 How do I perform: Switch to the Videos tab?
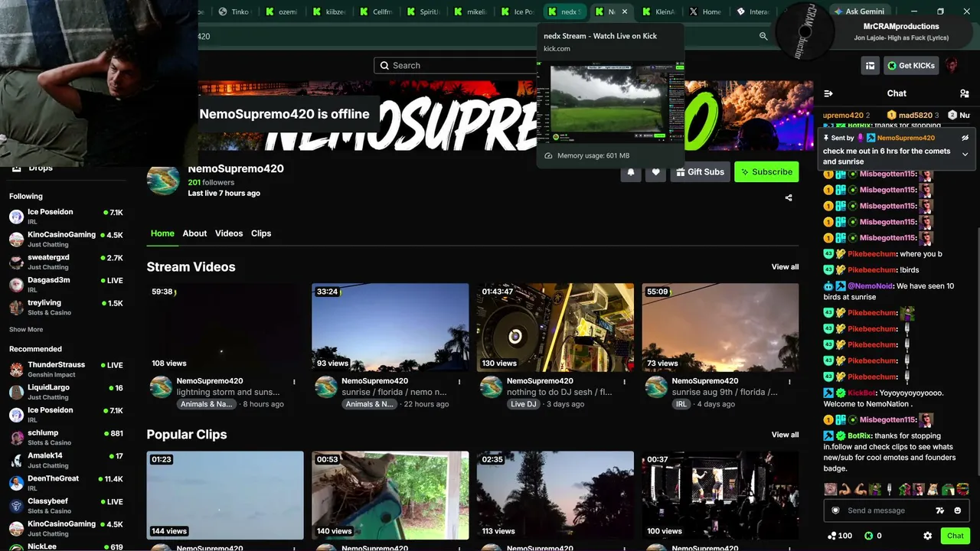coord(229,233)
